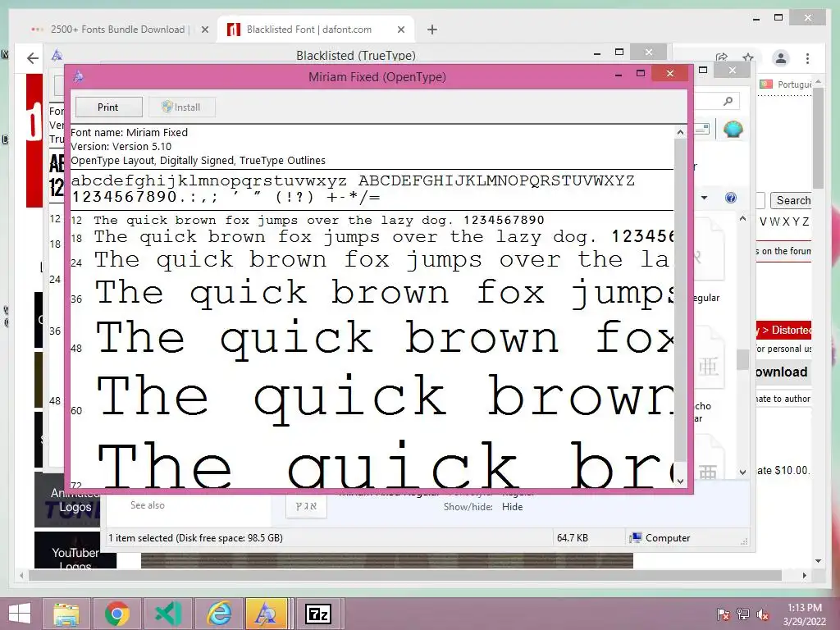840x630 pixels.
Task: Open Internet Explorer from taskbar
Action: click(x=218, y=614)
